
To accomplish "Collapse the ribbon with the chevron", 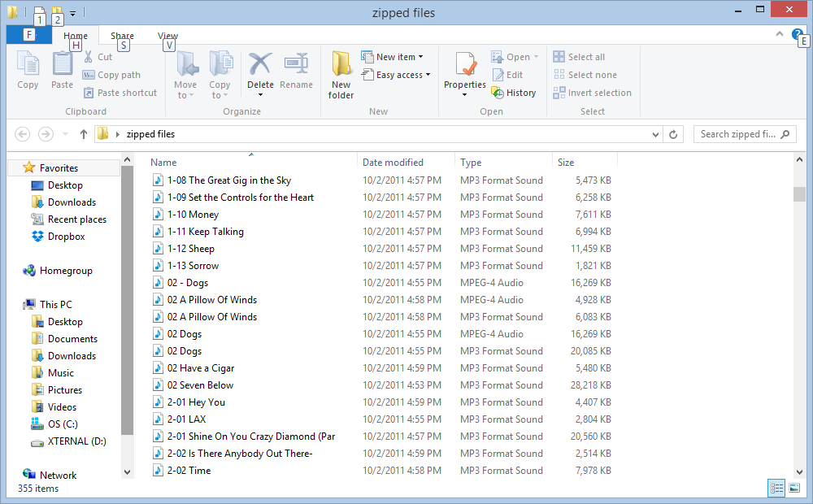I will click(780, 34).
